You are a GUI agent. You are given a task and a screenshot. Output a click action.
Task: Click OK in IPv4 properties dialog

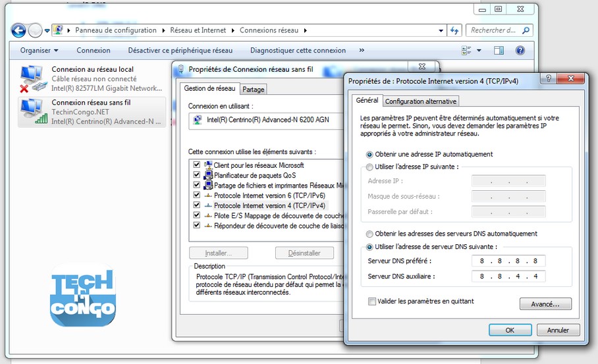(510, 330)
